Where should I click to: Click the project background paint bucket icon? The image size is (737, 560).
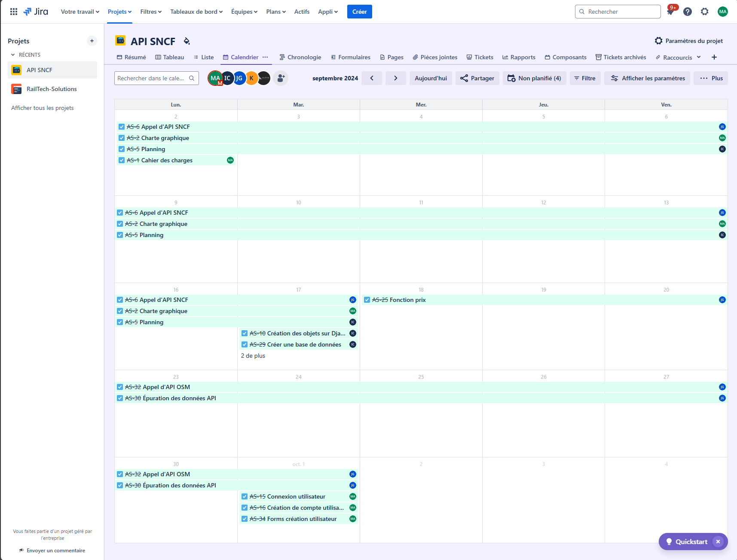point(187,41)
